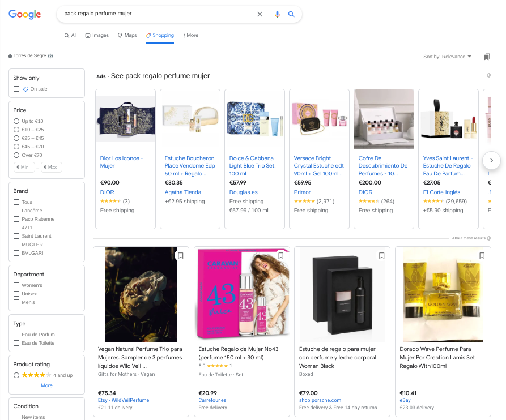Filter by Unisex department
Viewport: 506px width, 420px height.
16,294
